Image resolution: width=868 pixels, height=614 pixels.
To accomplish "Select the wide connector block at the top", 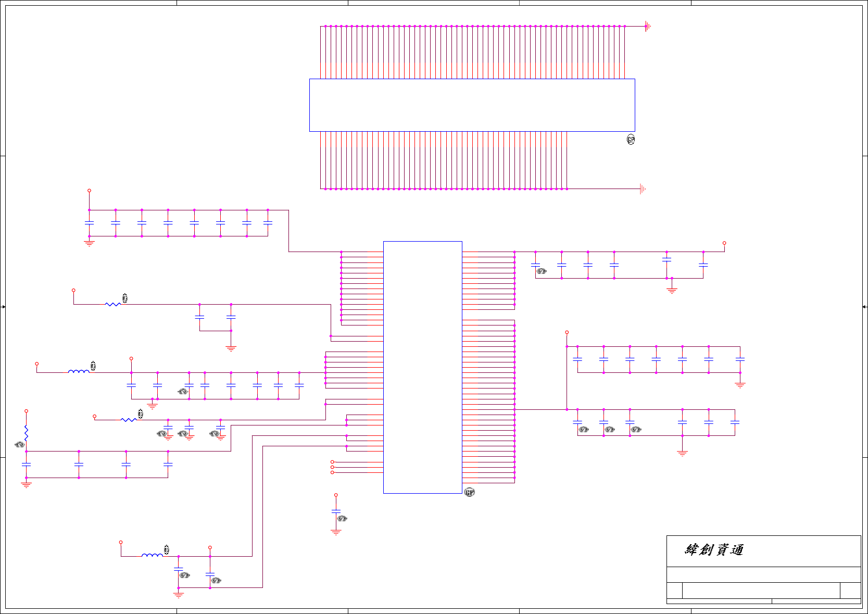I will (x=472, y=105).
